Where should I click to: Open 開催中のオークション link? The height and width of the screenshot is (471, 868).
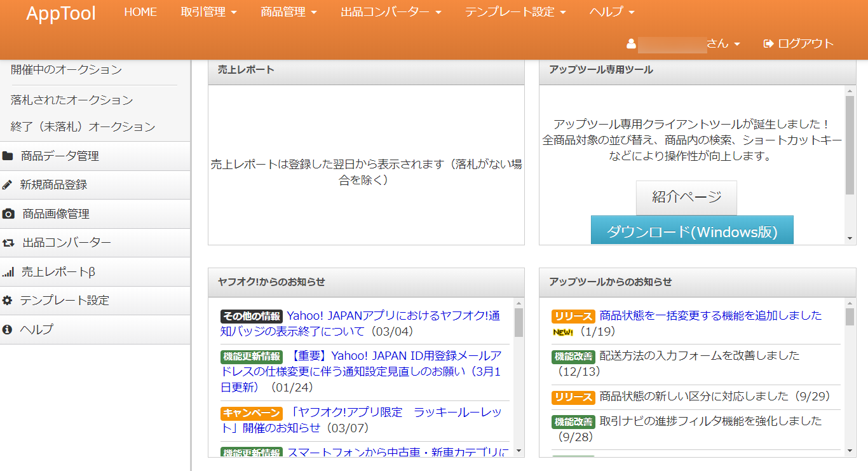pyautogui.click(x=66, y=70)
